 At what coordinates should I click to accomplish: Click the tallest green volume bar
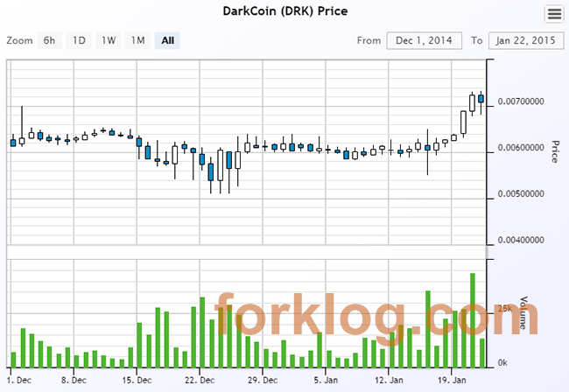(x=473, y=320)
